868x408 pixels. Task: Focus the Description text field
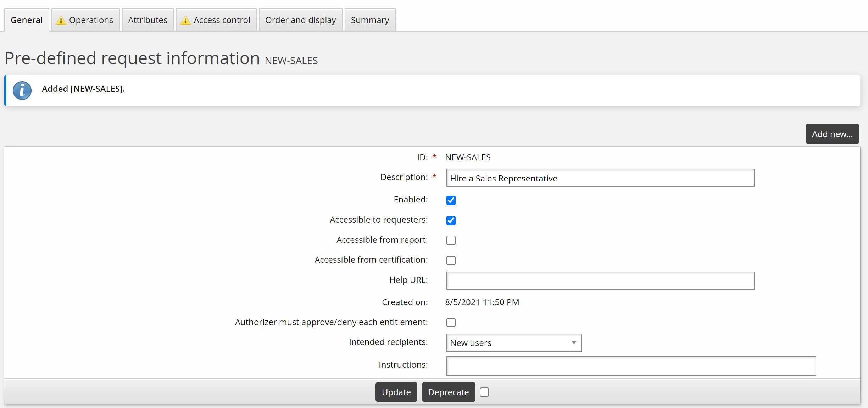(x=600, y=178)
